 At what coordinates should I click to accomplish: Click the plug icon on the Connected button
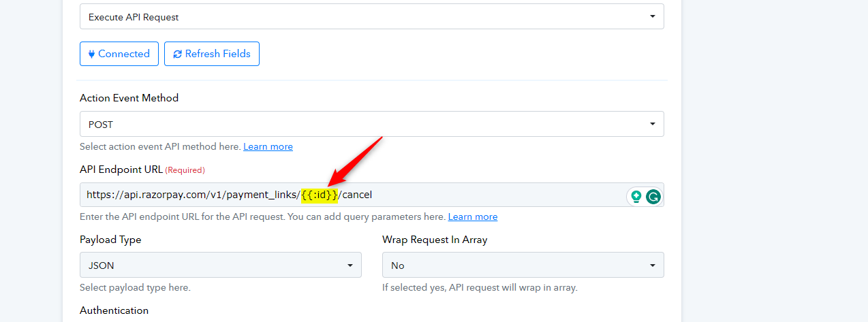92,54
